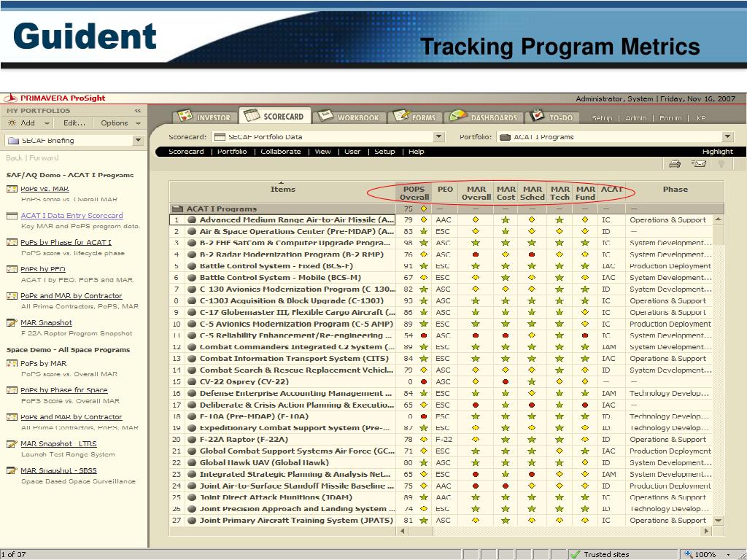The height and width of the screenshot is (560, 747).
Task: Collapse the My Portfolios panel
Action: click(x=138, y=111)
